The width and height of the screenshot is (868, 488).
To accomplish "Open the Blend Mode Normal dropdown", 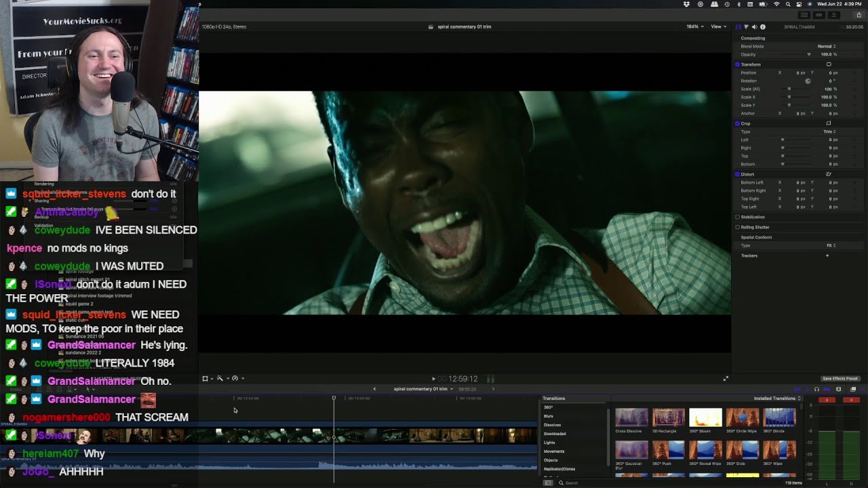I will click(826, 46).
